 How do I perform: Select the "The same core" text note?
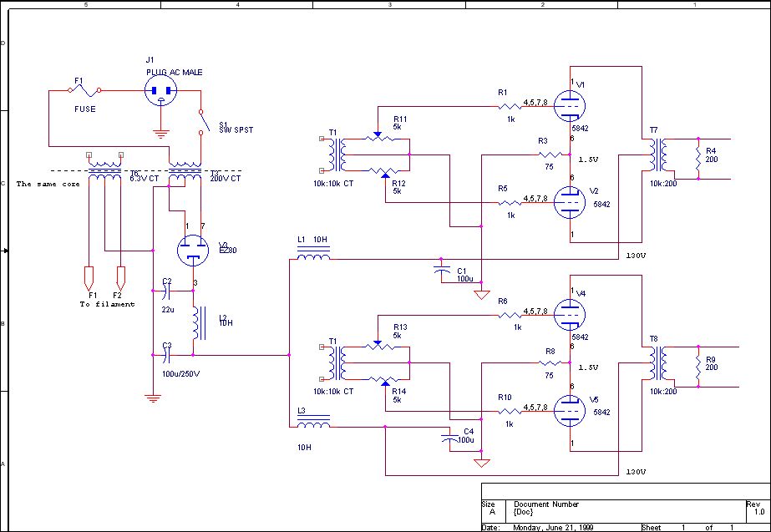[48, 184]
